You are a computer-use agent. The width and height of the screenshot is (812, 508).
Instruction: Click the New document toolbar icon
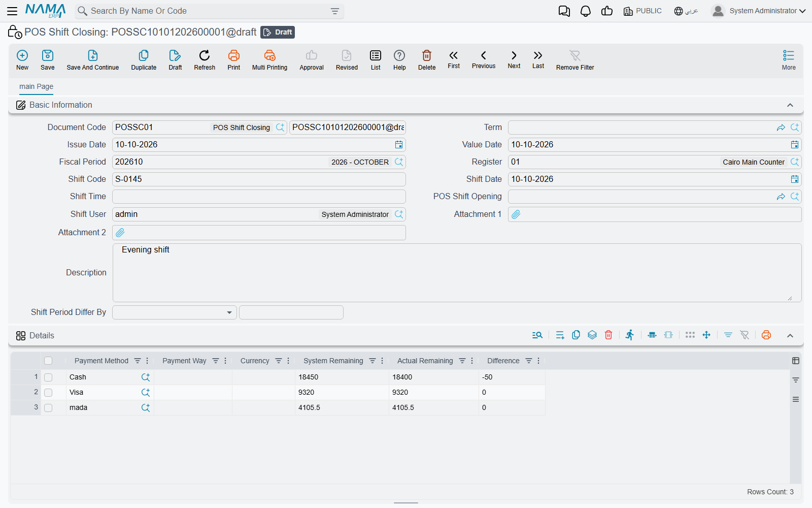pos(22,59)
